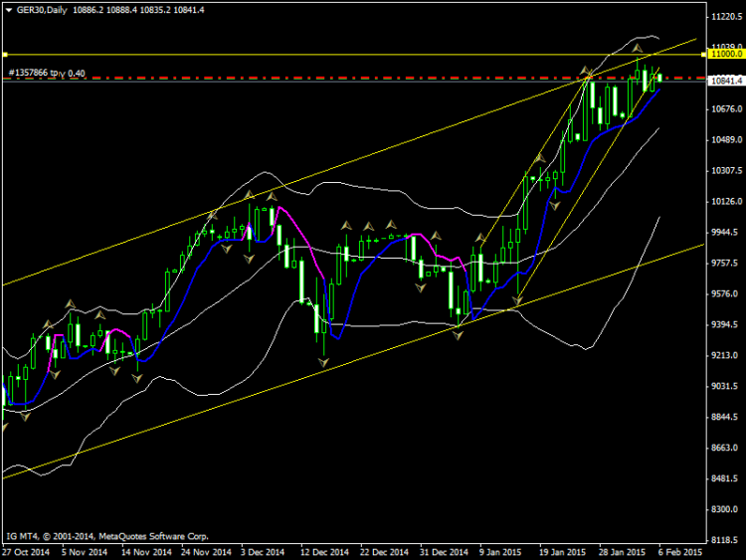Select the up fractal arrow above the highest candle
The width and height of the screenshot is (746, 560).
click(x=637, y=48)
